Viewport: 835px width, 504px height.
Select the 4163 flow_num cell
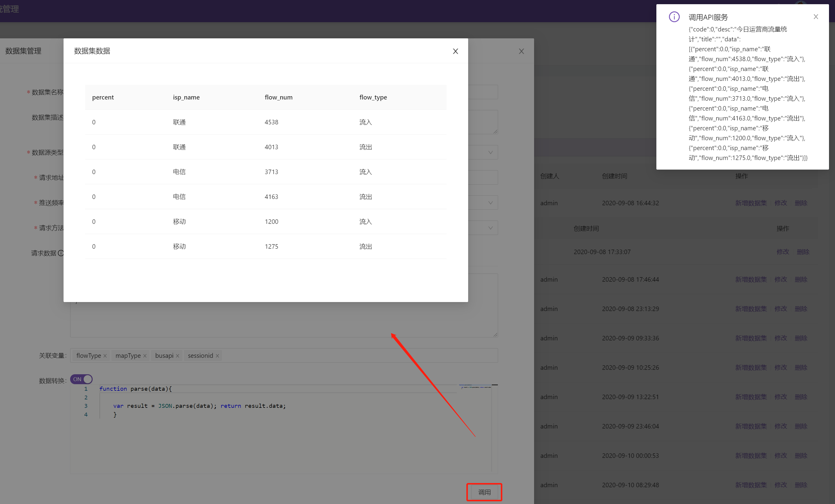272,197
